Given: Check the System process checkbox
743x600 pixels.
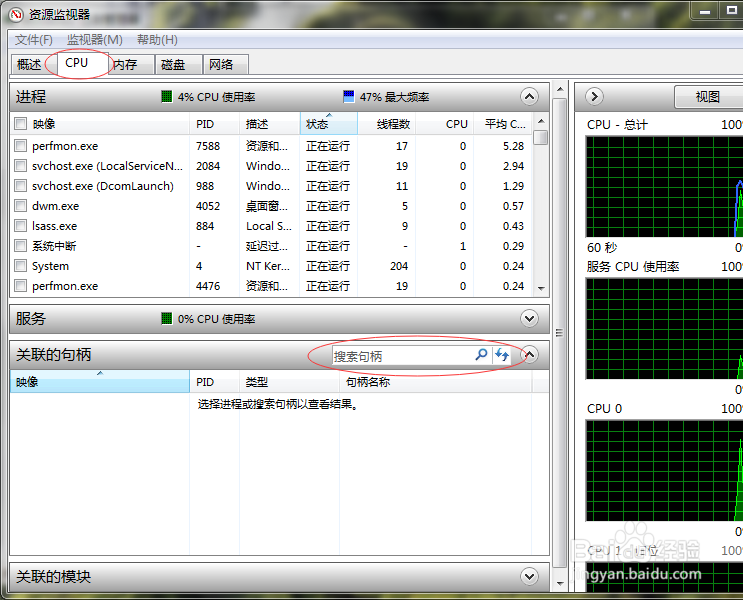Looking at the screenshot, I should (20, 266).
